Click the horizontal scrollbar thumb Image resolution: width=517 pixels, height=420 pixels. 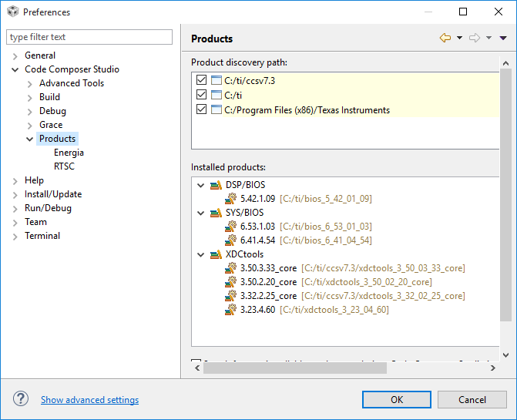pyautogui.click(x=294, y=368)
